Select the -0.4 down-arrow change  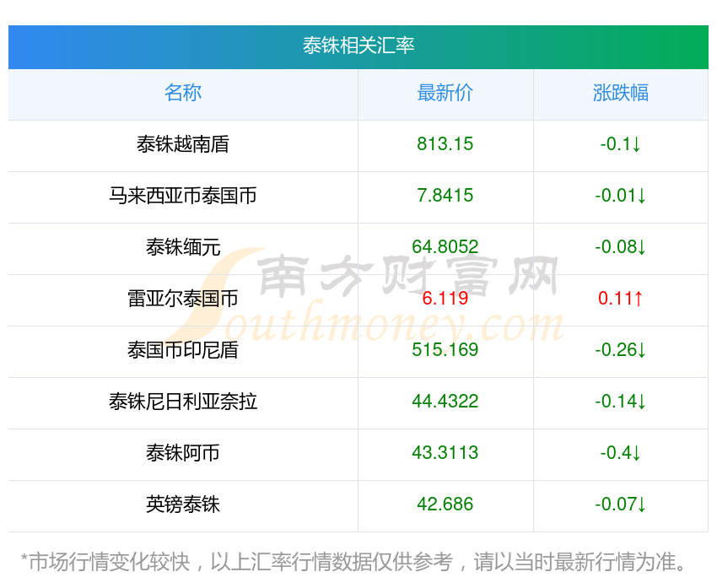(x=621, y=453)
